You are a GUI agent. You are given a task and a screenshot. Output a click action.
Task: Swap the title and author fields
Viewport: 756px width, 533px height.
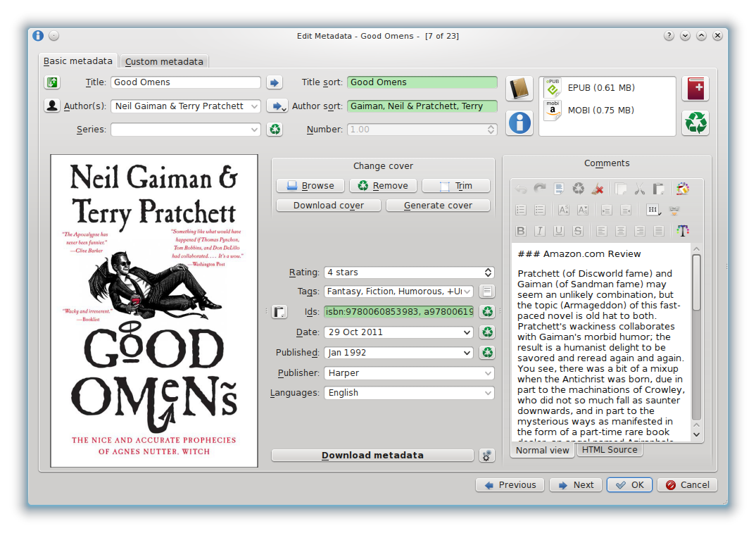tap(52, 82)
